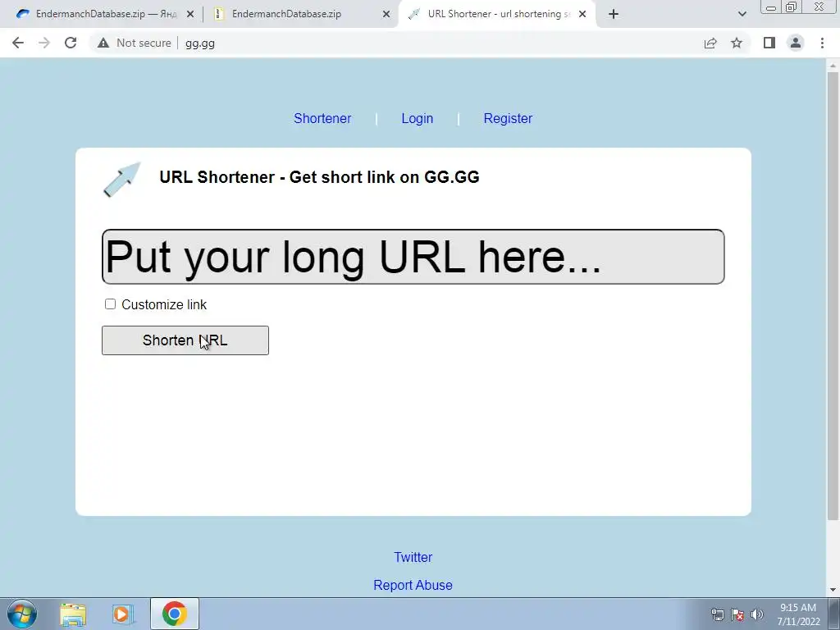This screenshot has height=630, width=840.
Task: Toggle the browser side panel icon
Action: click(x=769, y=43)
